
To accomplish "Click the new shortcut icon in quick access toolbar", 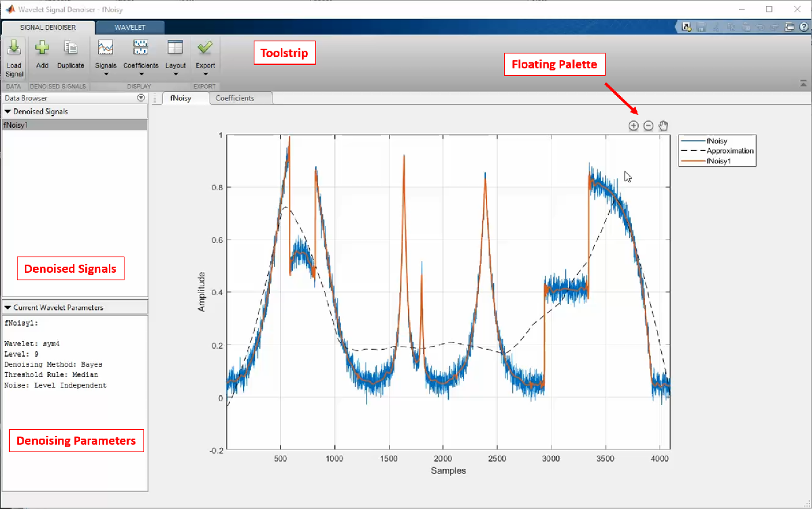I will 686,27.
